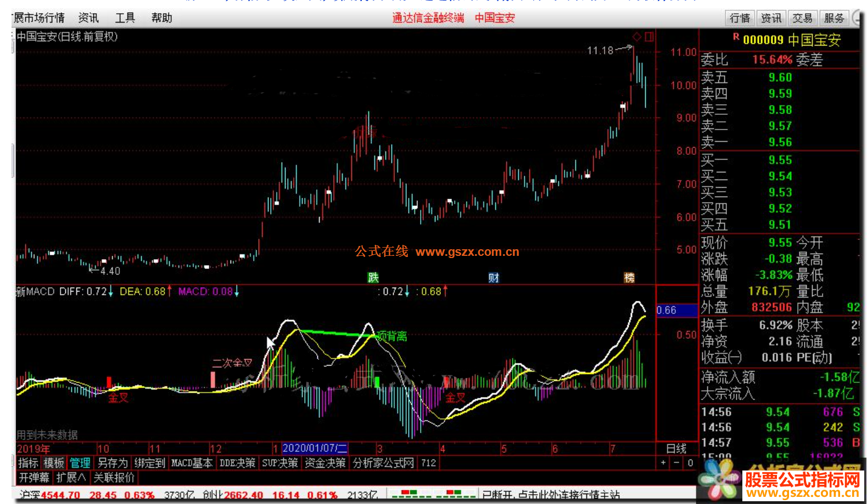867x504 pixels.
Task: Click the 买五 price 9.51
Action: click(x=780, y=225)
